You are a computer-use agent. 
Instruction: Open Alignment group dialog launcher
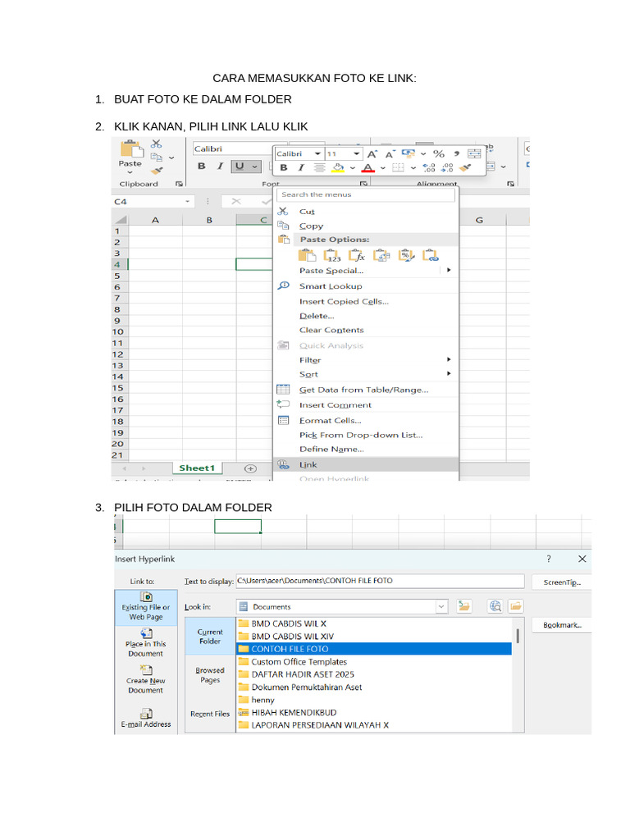pos(510,184)
